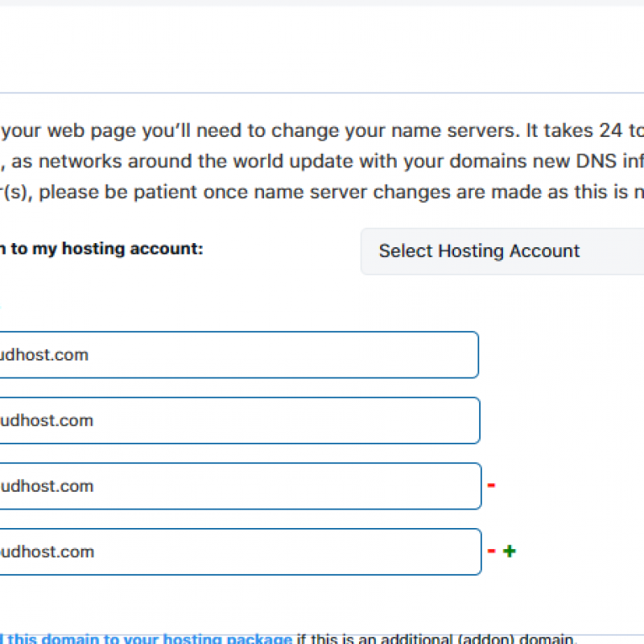Screen dimensions: 644x644
Task: Select the 'Select Hosting Account' placeholder text
Action: [479, 251]
